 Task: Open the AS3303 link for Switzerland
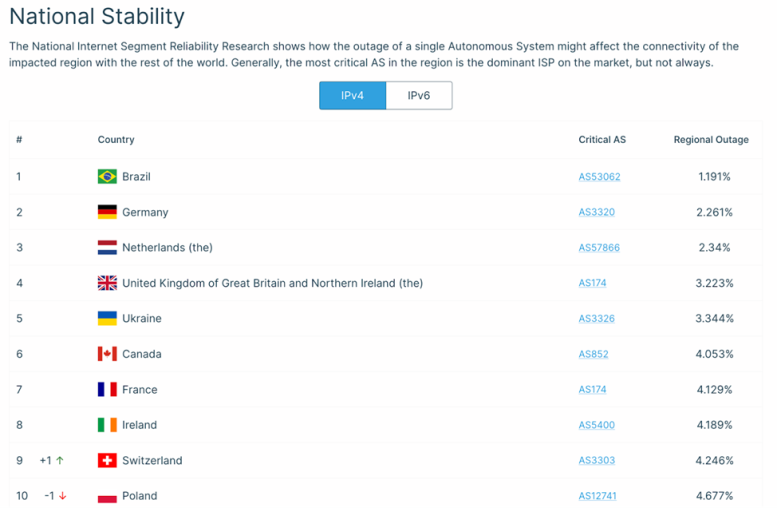pos(596,461)
